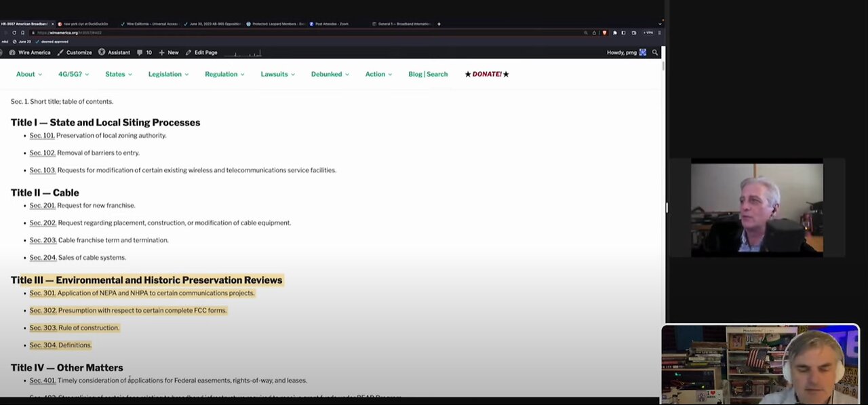Viewport: 868px width, 405px height.
Task: Open Sec. 103 link
Action: (x=43, y=170)
